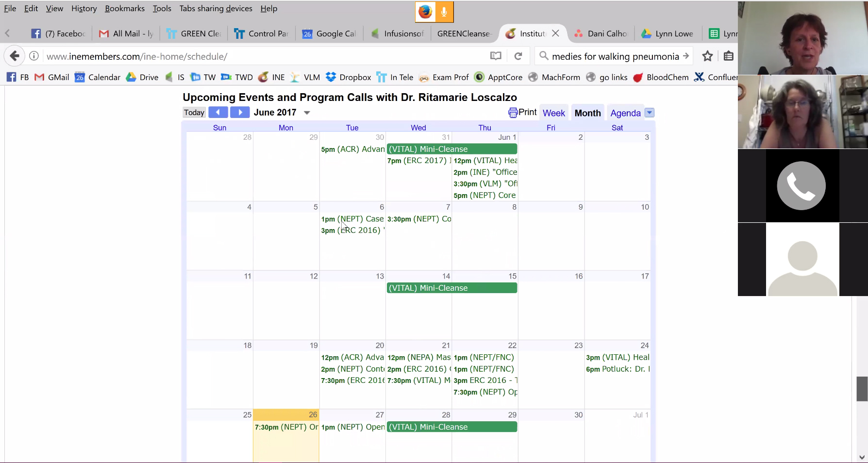The width and height of the screenshot is (868, 463).
Task: Print the calendar using Print icon
Action: coord(522,113)
